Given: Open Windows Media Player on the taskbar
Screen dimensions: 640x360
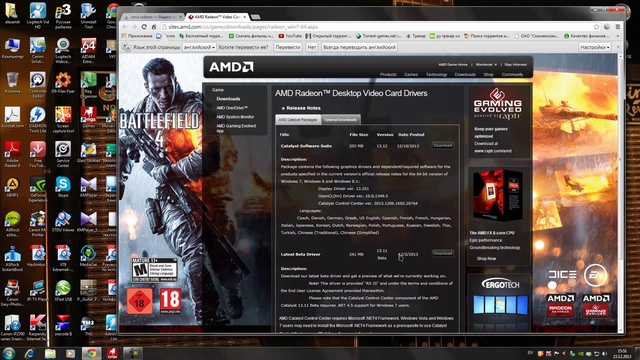Looking at the screenshot, I should tap(70, 353).
